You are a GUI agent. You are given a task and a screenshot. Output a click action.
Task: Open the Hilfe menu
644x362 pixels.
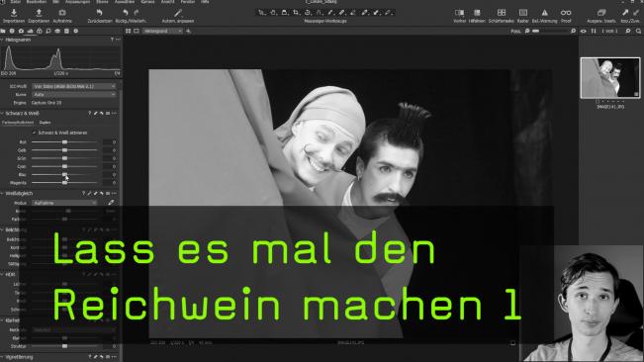(205, 2)
